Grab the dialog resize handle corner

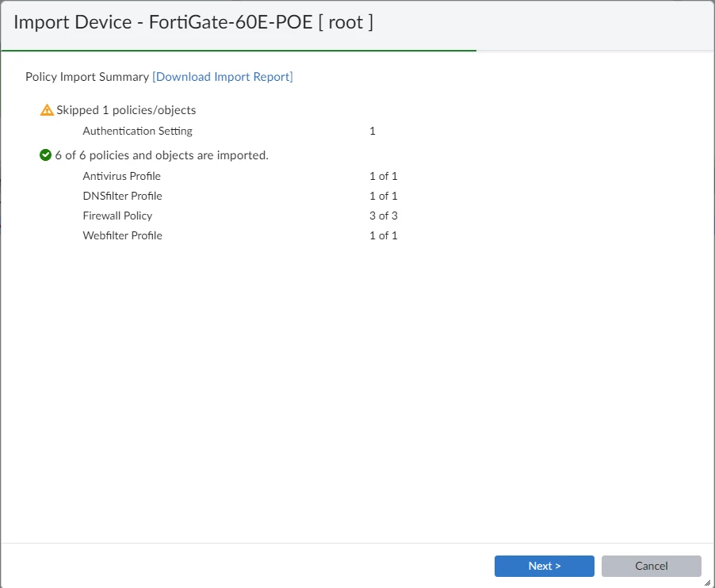[x=707, y=582]
